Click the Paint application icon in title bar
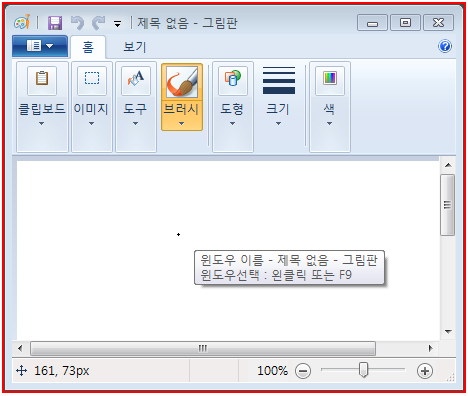The image size is (468, 396). [22, 23]
